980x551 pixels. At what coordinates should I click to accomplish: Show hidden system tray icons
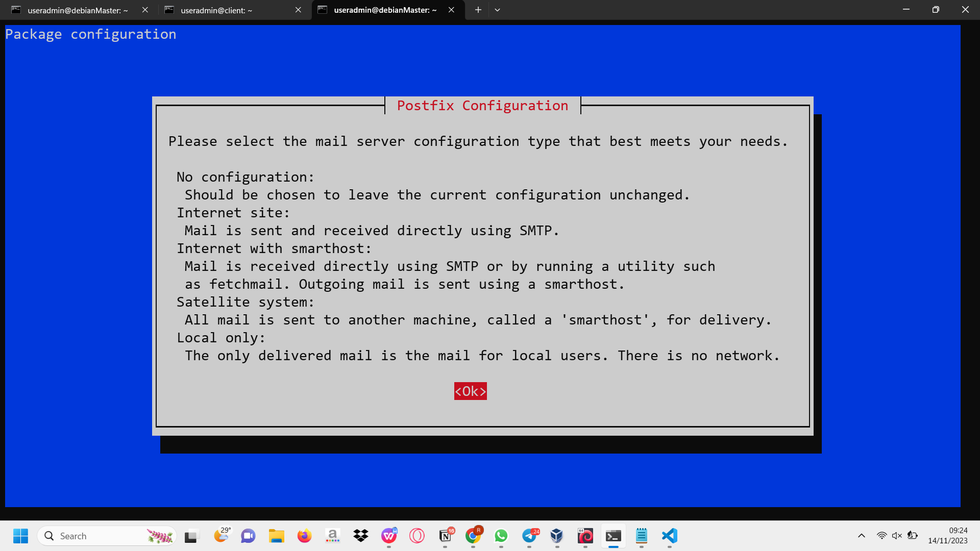[862, 536]
